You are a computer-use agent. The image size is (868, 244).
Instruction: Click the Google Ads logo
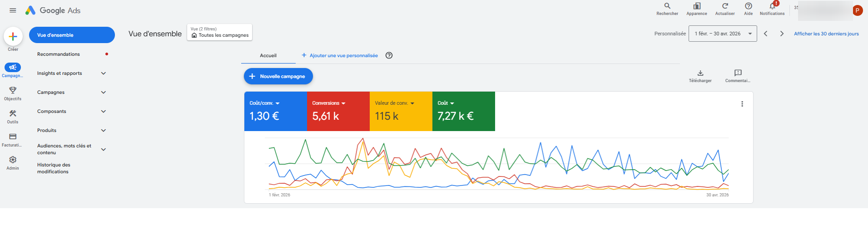tap(53, 10)
